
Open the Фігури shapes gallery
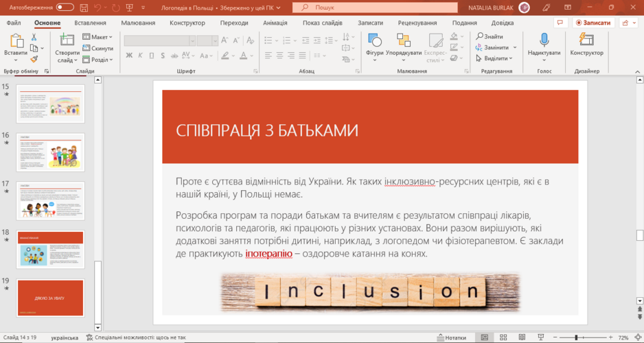click(375, 40)
